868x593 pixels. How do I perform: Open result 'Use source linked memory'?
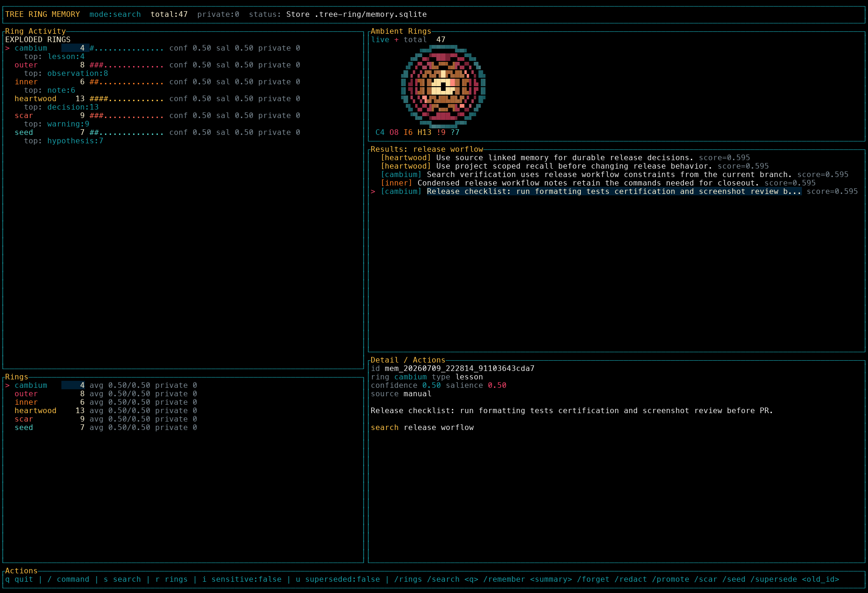coord(565,158)
